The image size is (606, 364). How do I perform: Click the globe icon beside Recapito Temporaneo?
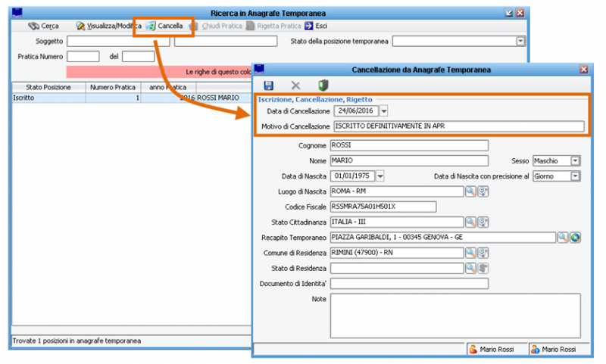pos(575,238)
